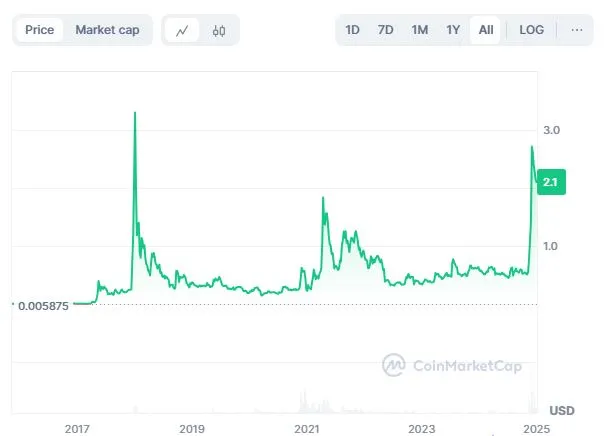Click the late-2017 price peak on chart

pyautogui.click(x=135, y=113)
